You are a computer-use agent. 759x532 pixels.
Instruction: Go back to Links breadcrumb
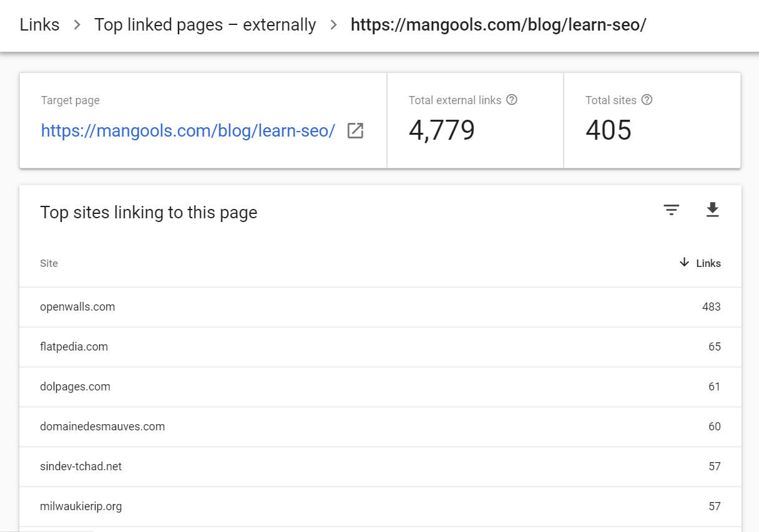[x=39, y=25]
